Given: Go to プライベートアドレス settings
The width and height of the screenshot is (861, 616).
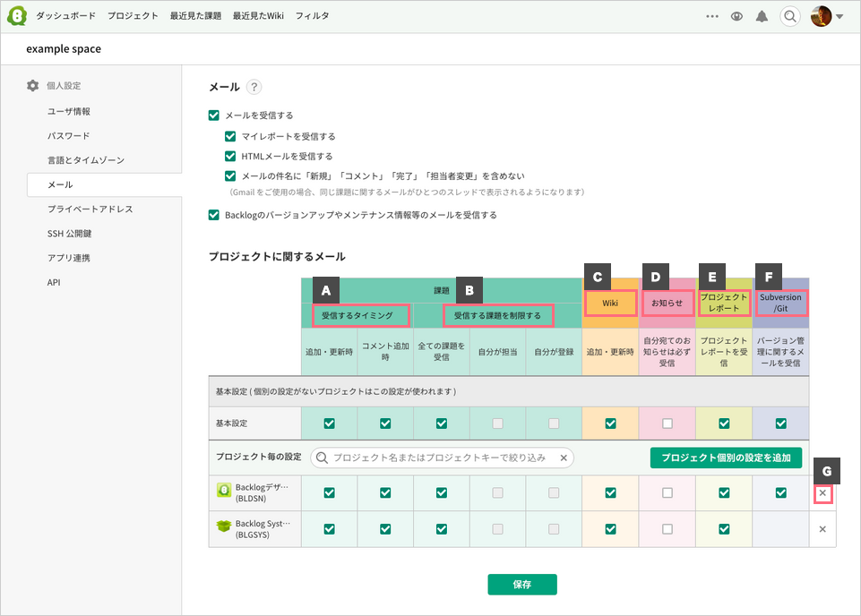Looking at the screenshot, I should coord(90,209).
